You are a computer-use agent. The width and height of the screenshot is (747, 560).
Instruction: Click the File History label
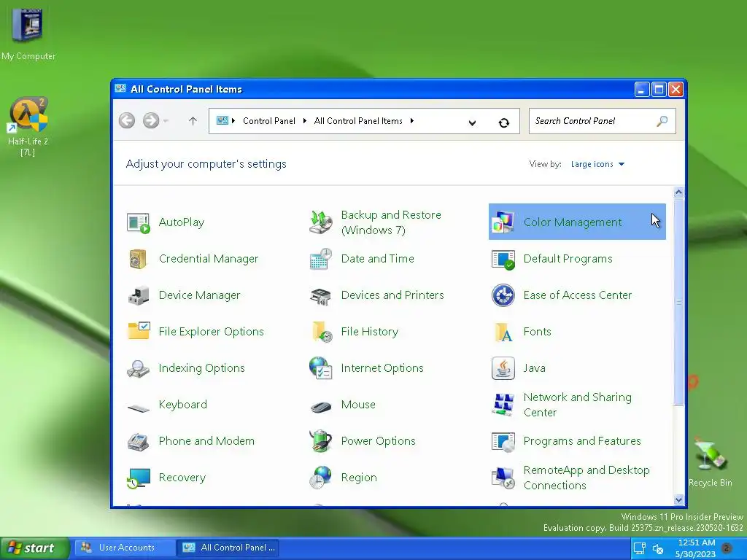click(x=369, y=332)
